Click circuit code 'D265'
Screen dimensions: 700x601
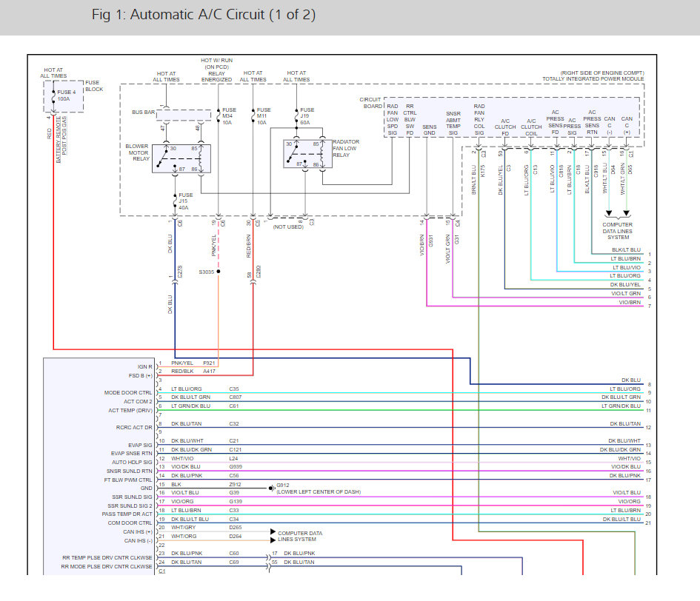(236, 528)
